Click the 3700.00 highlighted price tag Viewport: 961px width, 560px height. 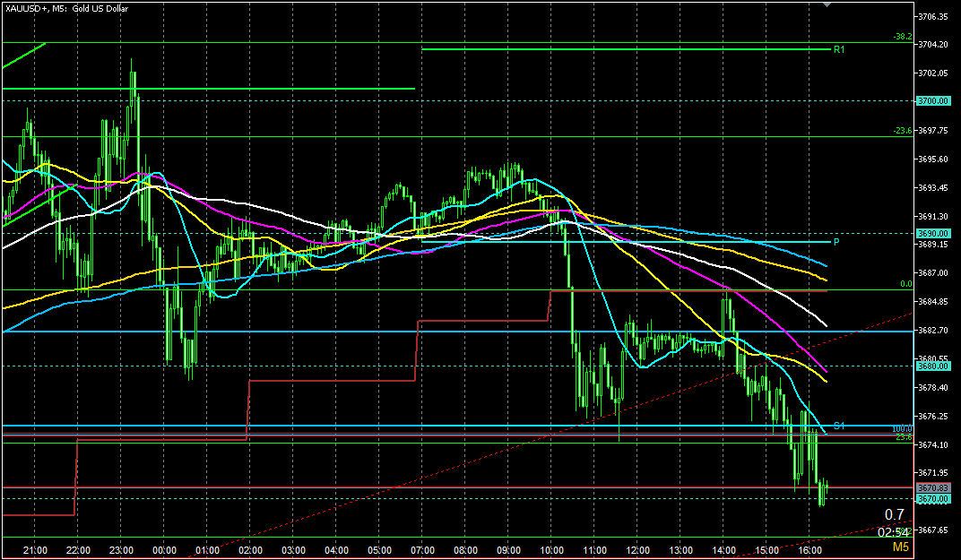[933, 101]
